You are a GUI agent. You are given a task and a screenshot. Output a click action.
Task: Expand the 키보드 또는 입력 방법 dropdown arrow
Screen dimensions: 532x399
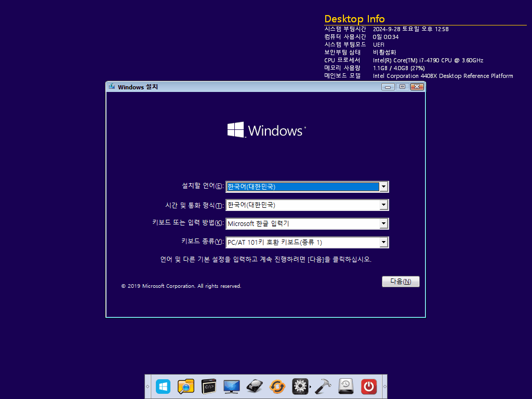384,223
